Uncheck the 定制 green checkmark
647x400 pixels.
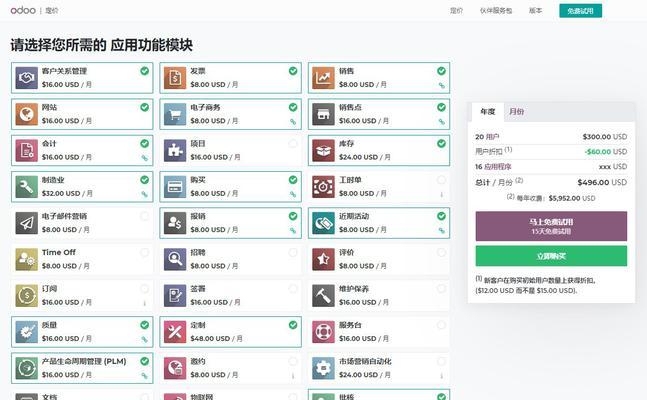tap(293, 325)
